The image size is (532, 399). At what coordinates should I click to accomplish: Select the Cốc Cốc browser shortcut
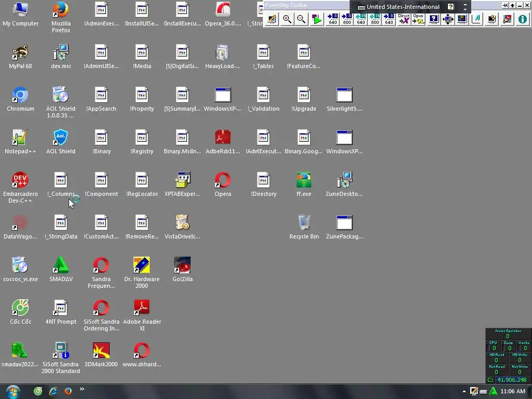tap(20, 312)
